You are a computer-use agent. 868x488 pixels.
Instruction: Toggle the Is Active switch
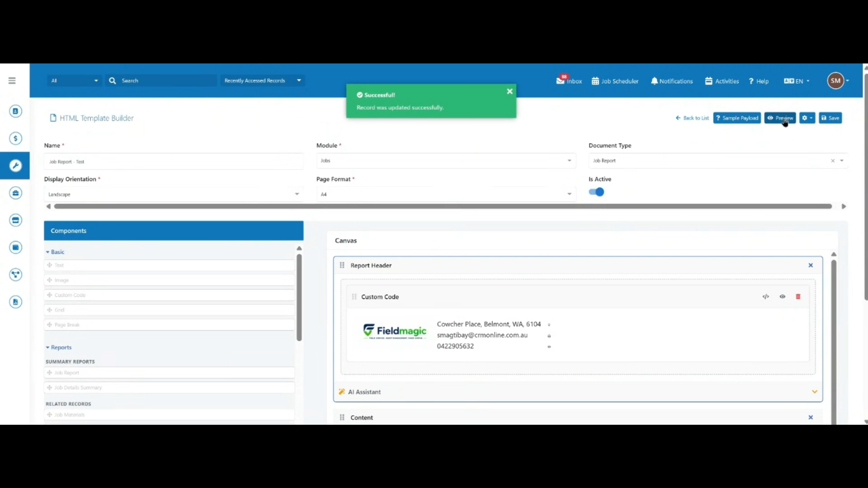pyautogui.click(x=596, y=192)
